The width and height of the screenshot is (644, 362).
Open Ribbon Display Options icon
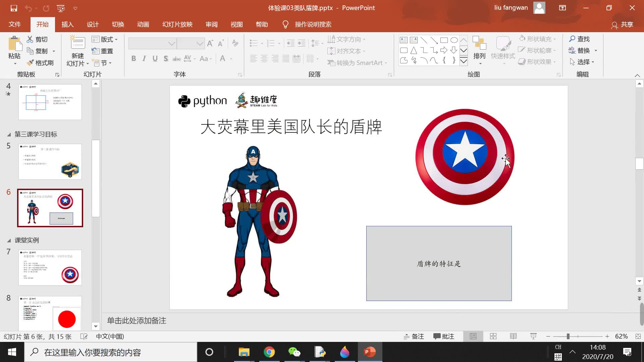tap(562, 8)
